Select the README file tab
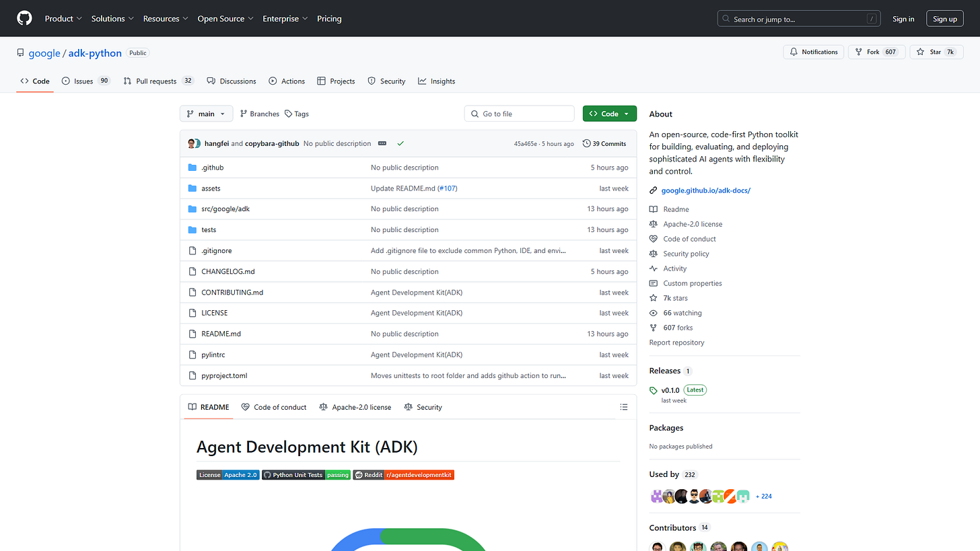The height and width of the screenshot is (551, 980). (209, 407)
